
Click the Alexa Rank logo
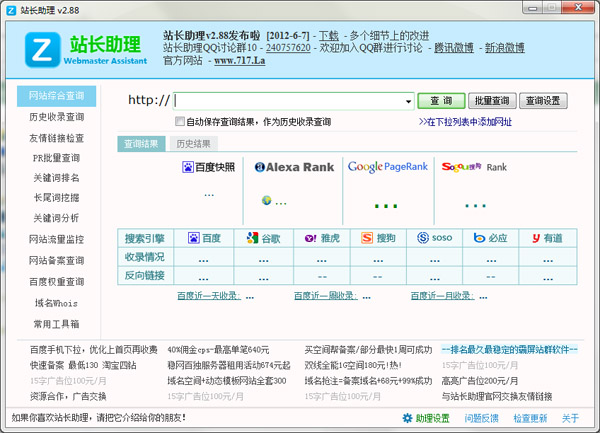pos(294,167)
